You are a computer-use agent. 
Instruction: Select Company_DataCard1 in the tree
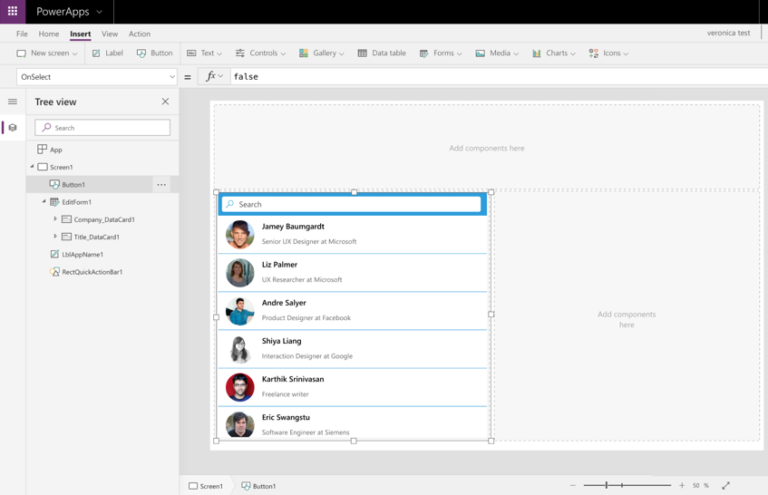tap(98, 219)
